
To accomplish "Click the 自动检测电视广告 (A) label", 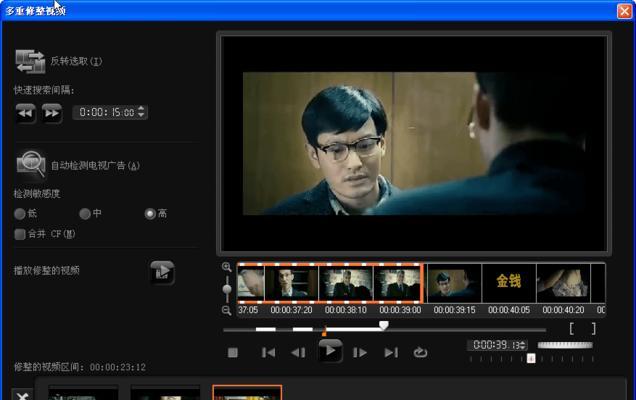I will pyautogui.click(x=95, y=166).
